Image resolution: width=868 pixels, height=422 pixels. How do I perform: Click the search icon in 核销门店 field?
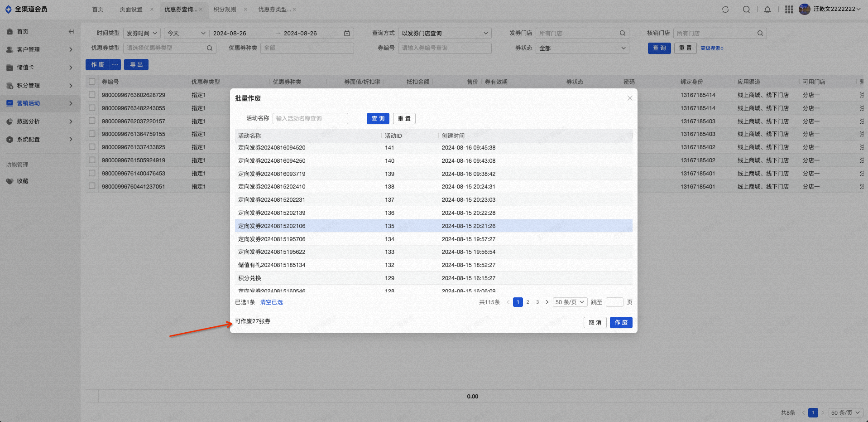pyautogui.click(x=760, y=34)
